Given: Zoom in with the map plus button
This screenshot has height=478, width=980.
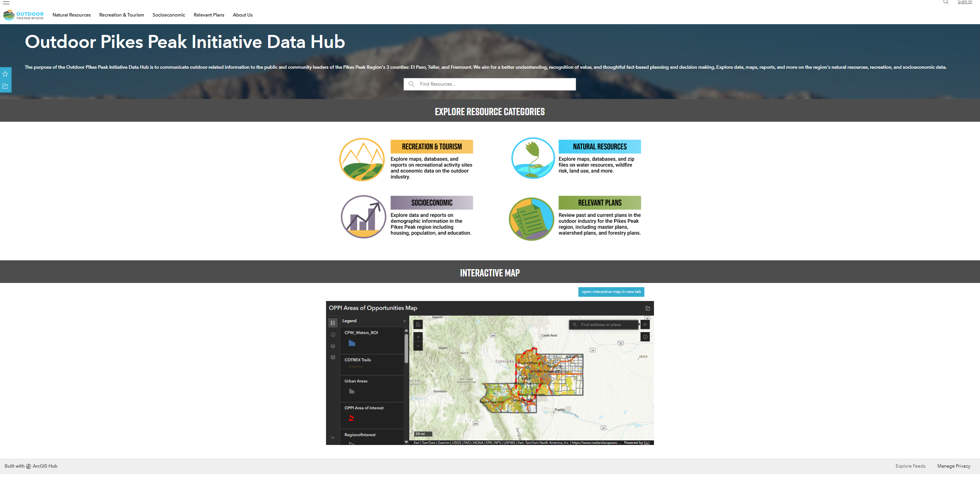Looking at the screenshot, I should 418,337.
